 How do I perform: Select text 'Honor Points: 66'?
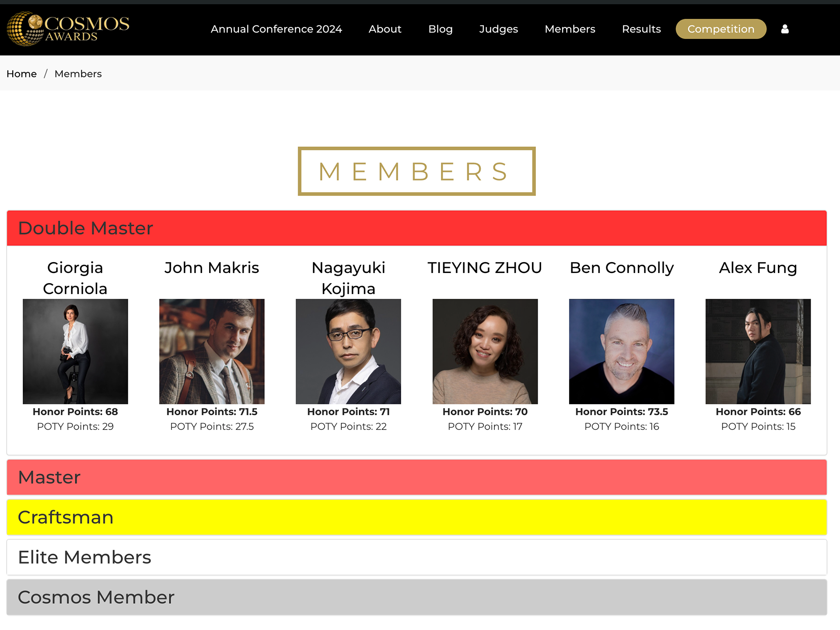[758, 412]
